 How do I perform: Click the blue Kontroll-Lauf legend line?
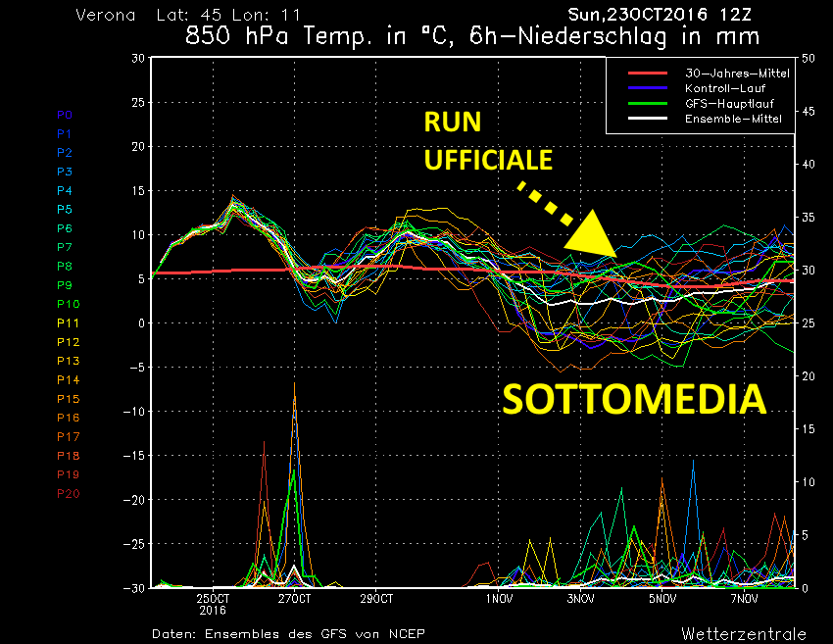tap(647, 87)
